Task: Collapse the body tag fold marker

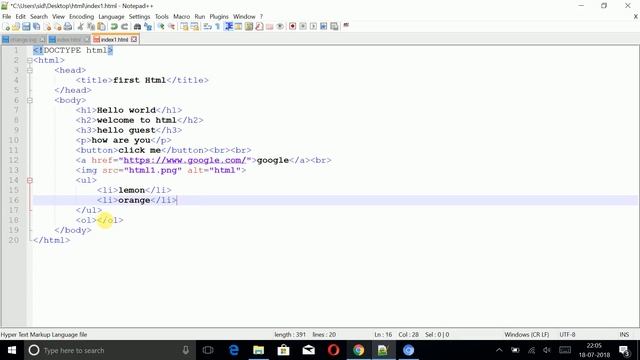Action: pyautogui.click(x=29, y=100)
